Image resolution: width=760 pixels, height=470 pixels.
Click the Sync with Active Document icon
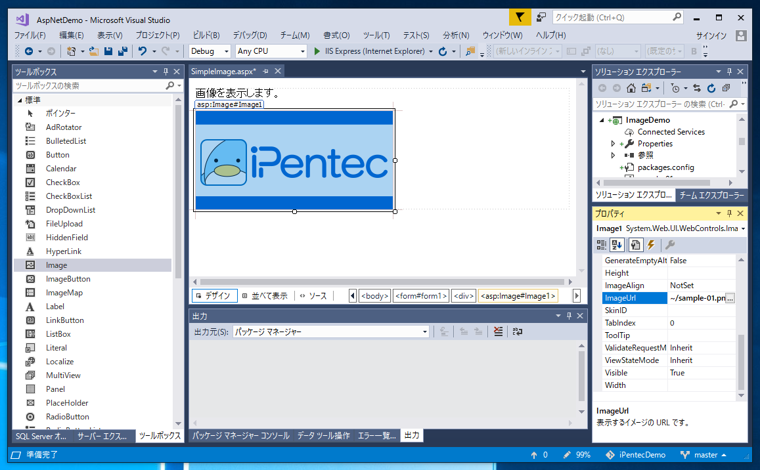pyautogui.click(x=697, y=88)
